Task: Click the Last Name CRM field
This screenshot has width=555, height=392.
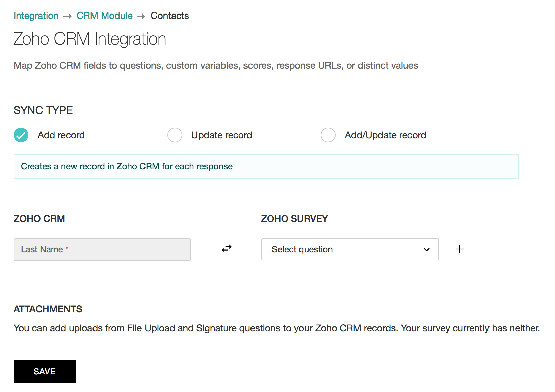Action: (x=102, y=250)
